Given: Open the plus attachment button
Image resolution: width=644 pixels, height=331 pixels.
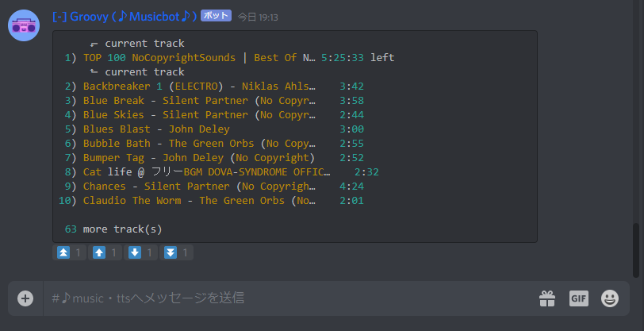Looking at the screenshot, I should pyautogui.click(x=25, y=298).
